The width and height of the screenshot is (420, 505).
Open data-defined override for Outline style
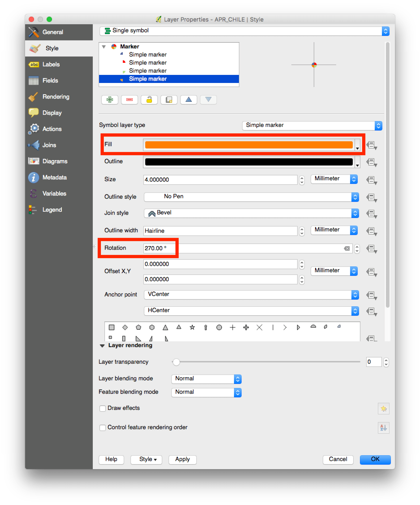pos(371,198)
